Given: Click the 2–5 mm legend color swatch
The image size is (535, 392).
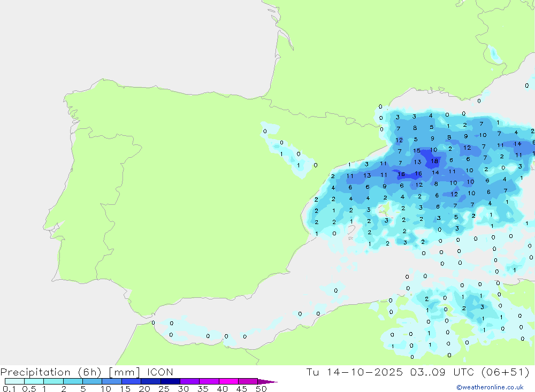Looking at the screenshot, I should click(73, 381).
